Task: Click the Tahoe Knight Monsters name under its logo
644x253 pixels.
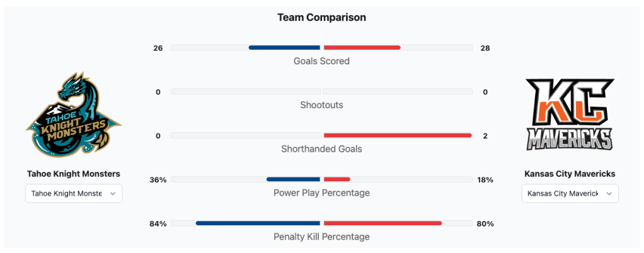Action: coord(74,174)
